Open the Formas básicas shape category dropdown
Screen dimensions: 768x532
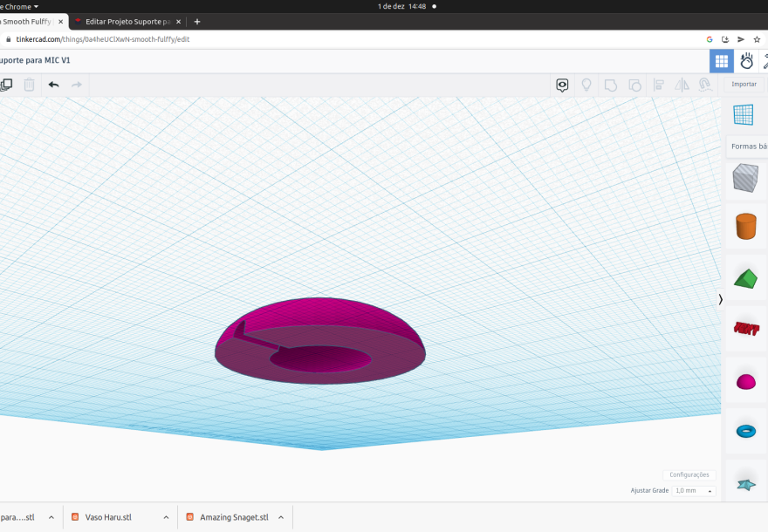coord(747,147)
